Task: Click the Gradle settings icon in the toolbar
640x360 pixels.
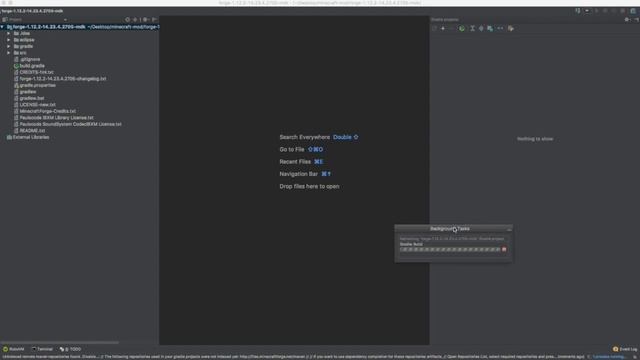Action: coord(511,29)
